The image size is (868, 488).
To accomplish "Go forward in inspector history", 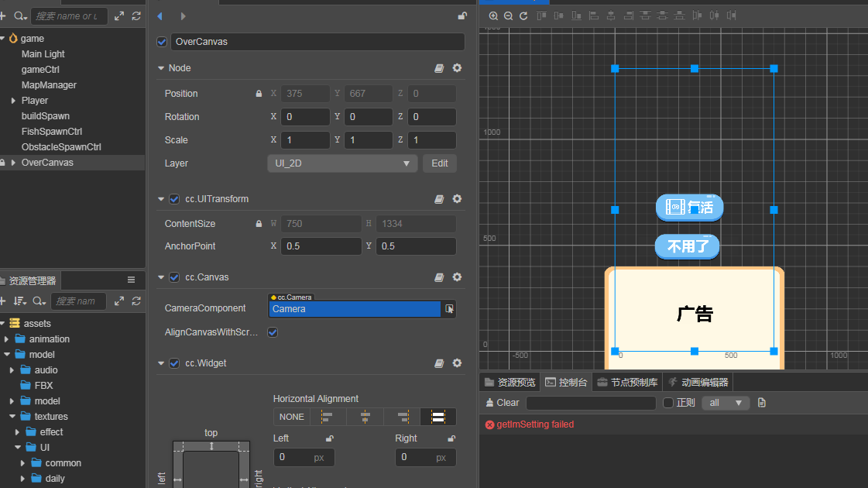I will 183,16.
